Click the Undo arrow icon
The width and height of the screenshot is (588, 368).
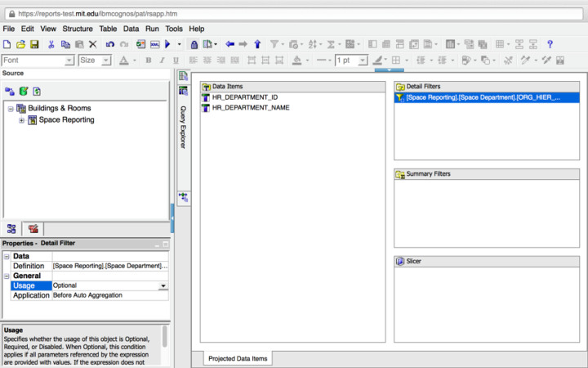109,44
